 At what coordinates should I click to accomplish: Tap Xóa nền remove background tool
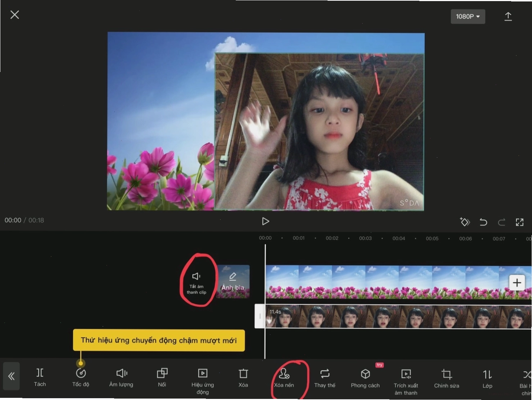point(284,378)
